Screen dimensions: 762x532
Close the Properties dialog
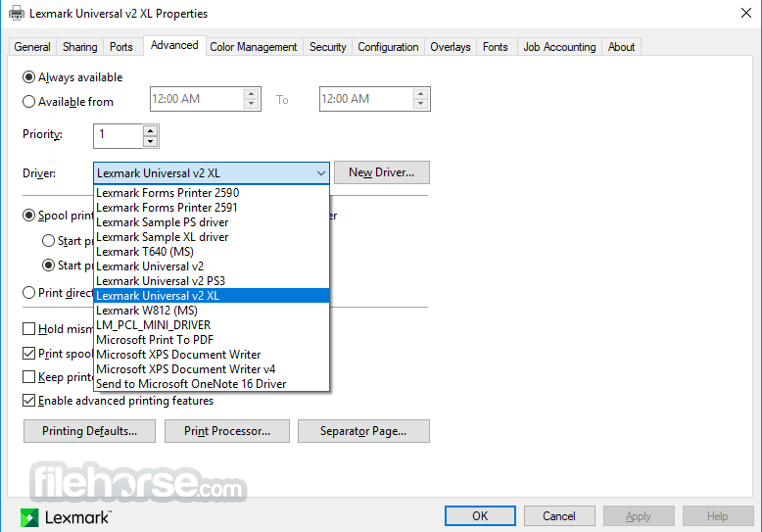click(746, 13)
